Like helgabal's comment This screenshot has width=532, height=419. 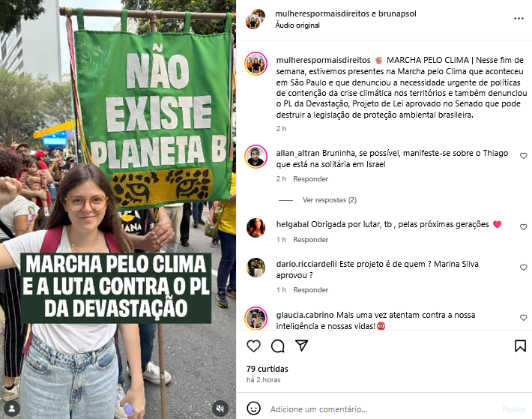(x=523, y=227)
